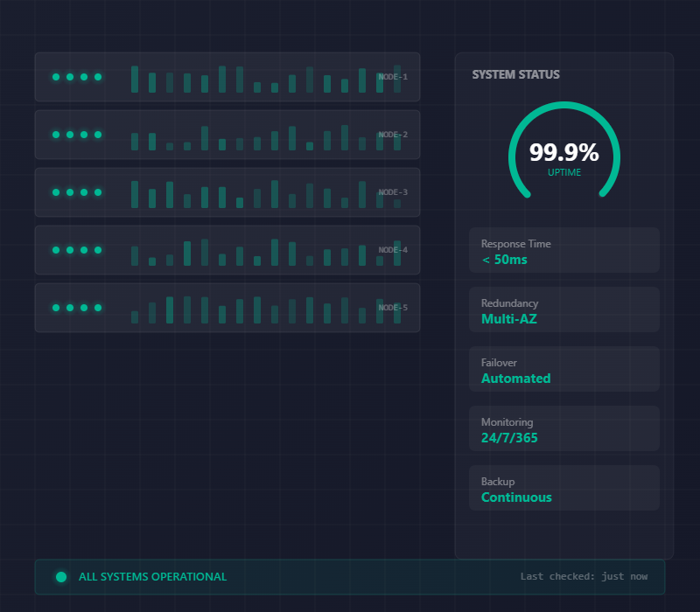Select the Monitoring card
Image resolution: width=700 pixels, height=612 pixels.
564,428
